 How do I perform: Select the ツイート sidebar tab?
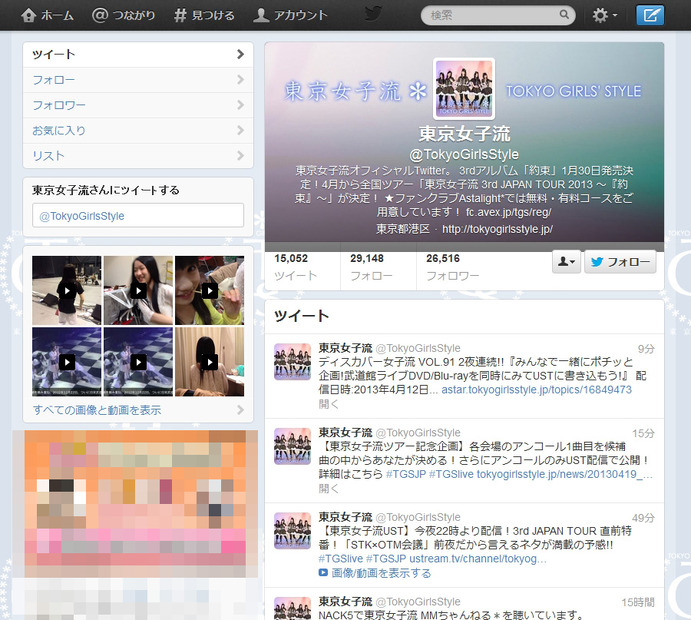(x=138, y=55)
